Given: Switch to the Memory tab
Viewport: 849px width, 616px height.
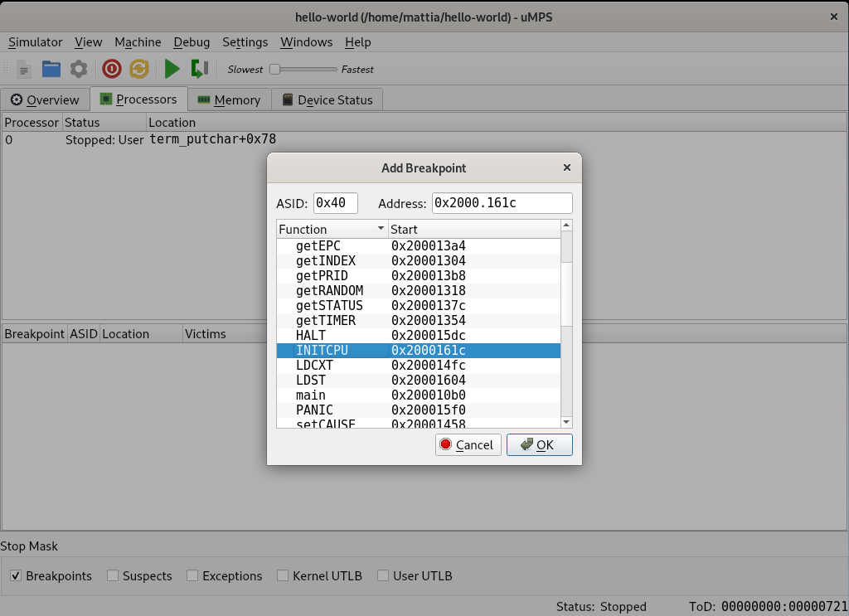Looking at the screenshot, I should (229, 99).
